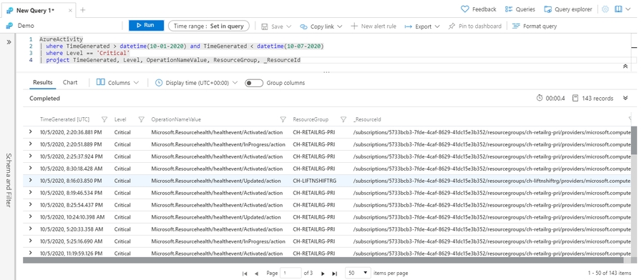
Task: Expand row at 2:20:36.881 PM
Action: [30, 131]
